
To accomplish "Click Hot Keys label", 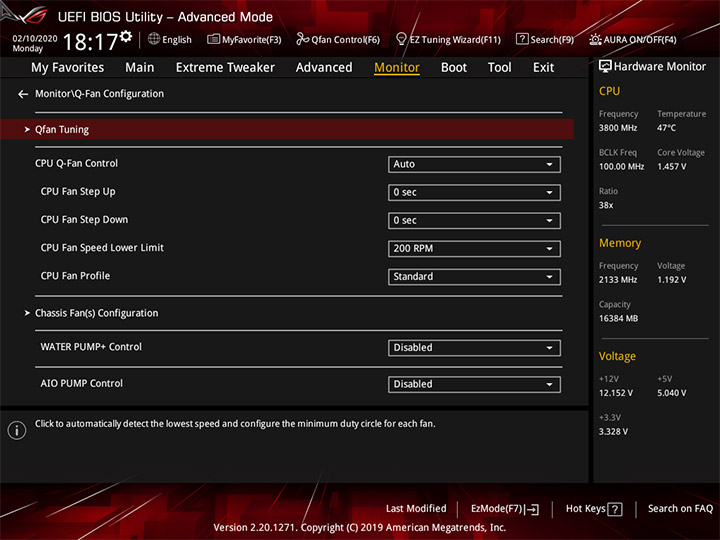I will tap(585, 509).
